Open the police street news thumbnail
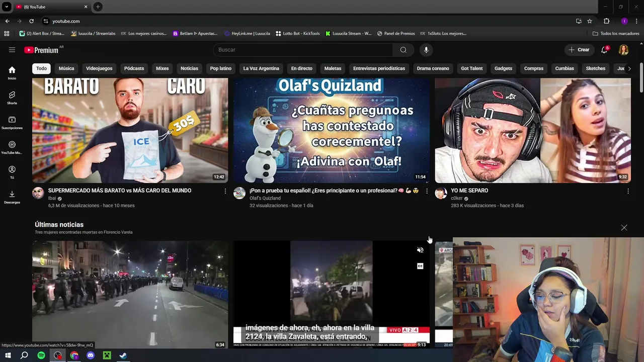This screenshot has height=362, width=644. coord(130,295)
